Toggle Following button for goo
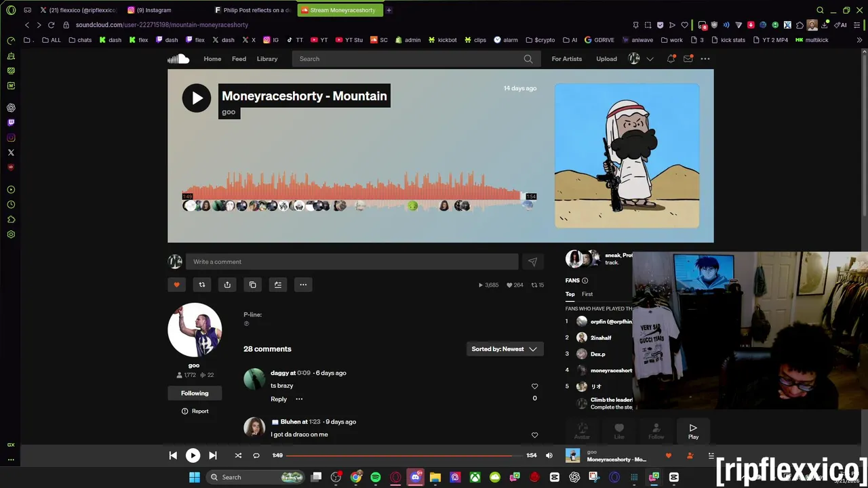The height and width of the screenshot is (488, 868). [x=195, y=393]
